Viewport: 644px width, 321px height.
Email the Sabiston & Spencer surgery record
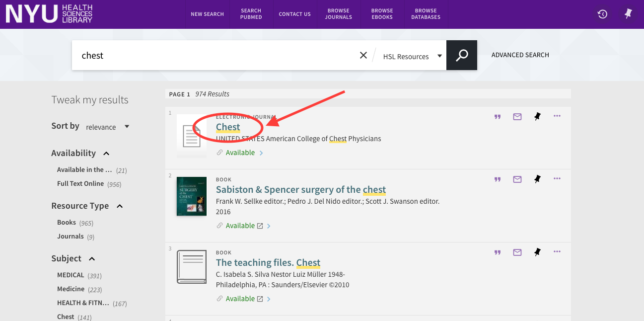click(x=517, y=179)
